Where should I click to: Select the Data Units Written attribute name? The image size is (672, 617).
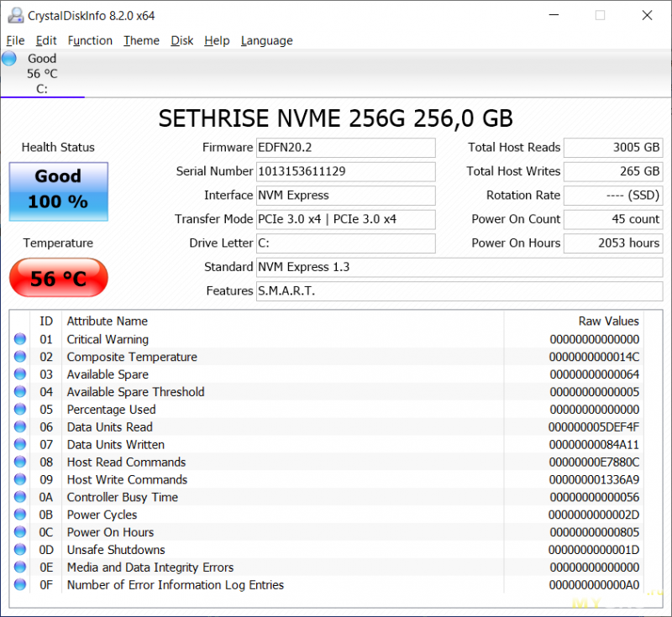coord(116,445)
